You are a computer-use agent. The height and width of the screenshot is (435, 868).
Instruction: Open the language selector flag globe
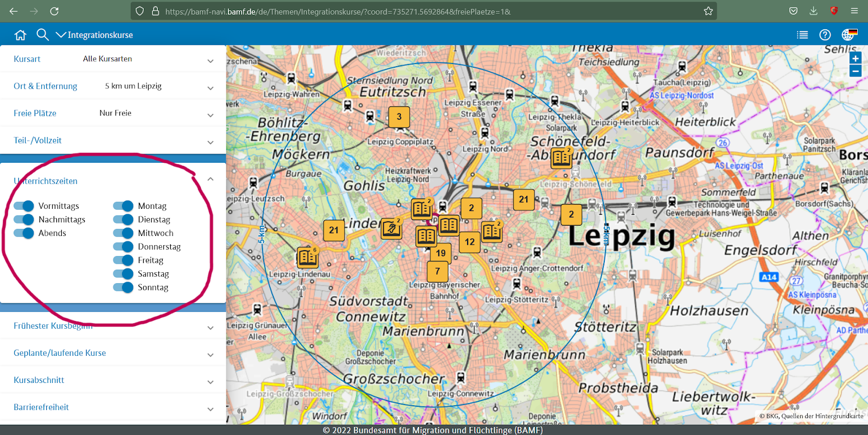click(x=850, y=35)
